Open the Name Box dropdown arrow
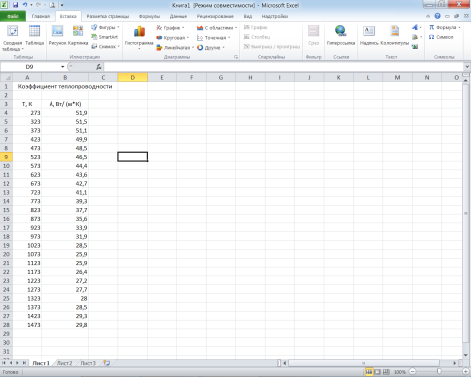Image resolution: width=471 pixels, height=377 pixels. pyautogui.click(x=62, y=67)
